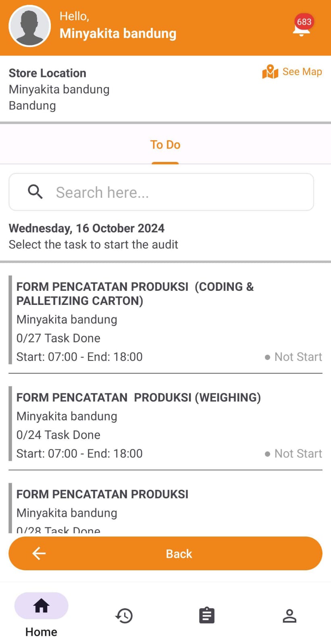This screenshot has height=644, width=331.
Task: Tap the search magnifier icon
Action: point(35,192)
